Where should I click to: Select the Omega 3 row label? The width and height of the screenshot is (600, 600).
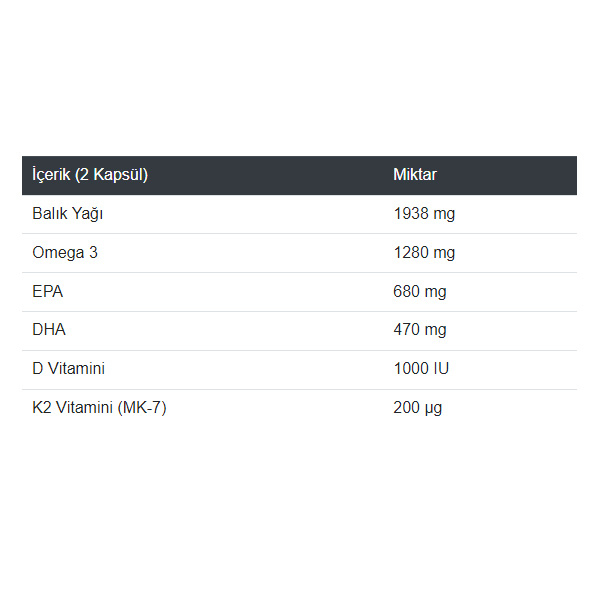[65, 253]
